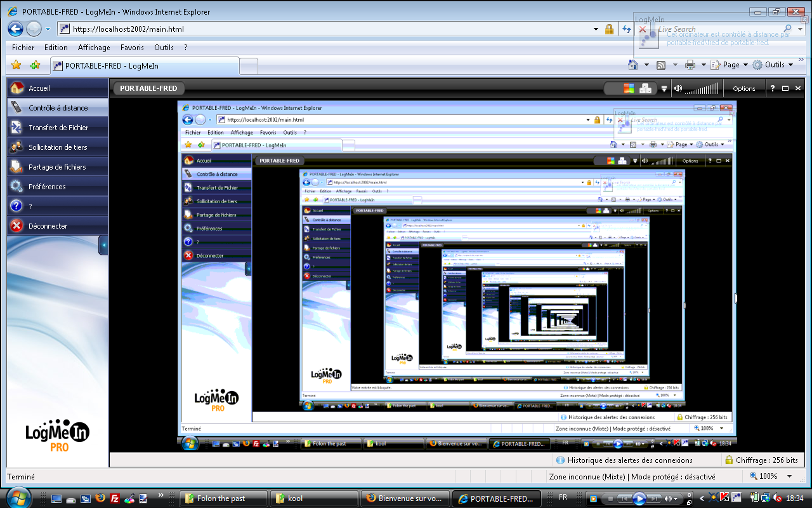Click the Print toolbar icon
This screenshot has width=812, height=508.
[x=690, y=65]
